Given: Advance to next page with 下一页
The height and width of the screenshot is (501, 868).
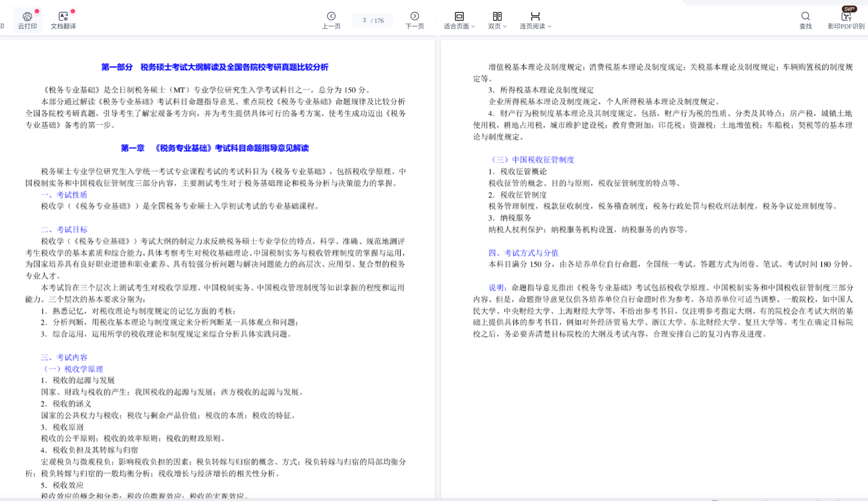Looking at the screenshot, I should click(414, 16).
